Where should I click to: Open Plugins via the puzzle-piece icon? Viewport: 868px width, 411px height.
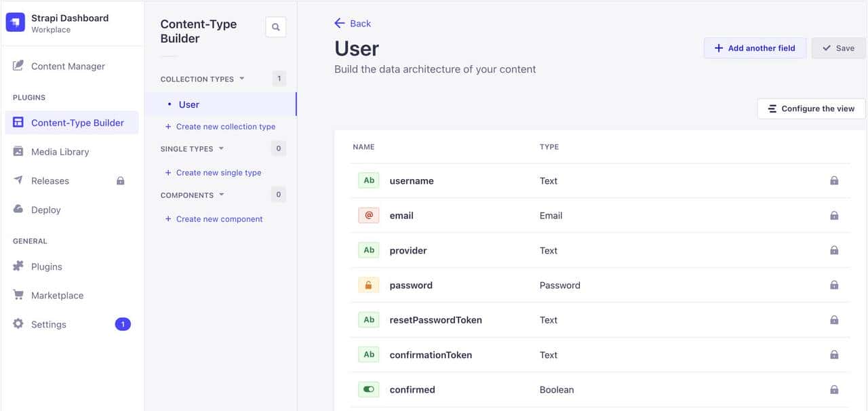click(18, 266)
